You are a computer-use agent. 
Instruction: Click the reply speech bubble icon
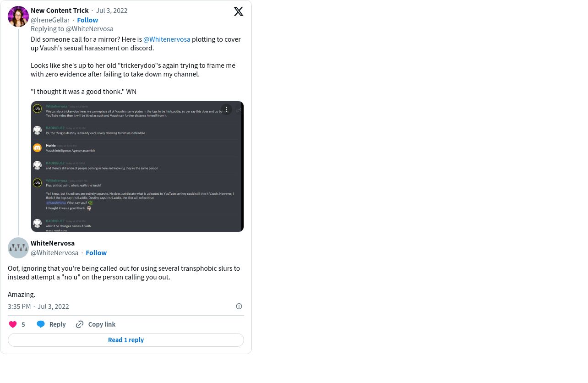tap(41, 324)
